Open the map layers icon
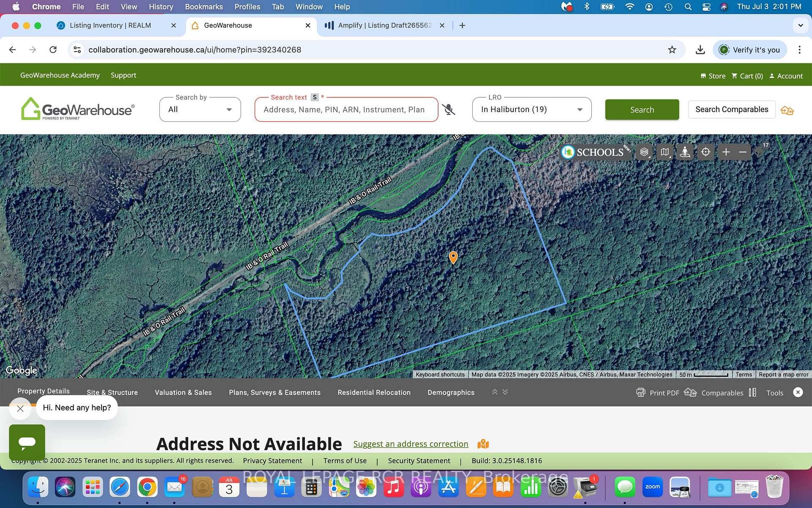Image resolution: width=812 pixels, height=508 pixels. (x=644, y=152)
